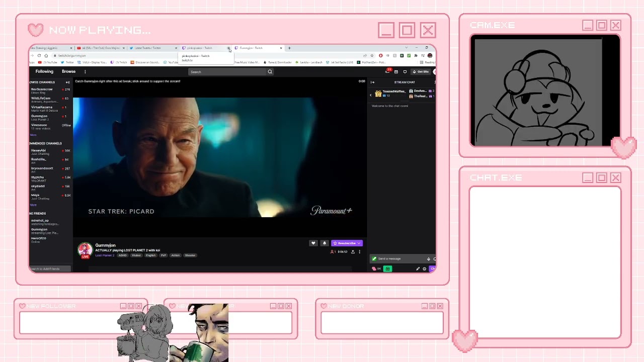Open the Twitch notifications inbox icon
This screenshot has height=362, width=644.
click(396, 72)
